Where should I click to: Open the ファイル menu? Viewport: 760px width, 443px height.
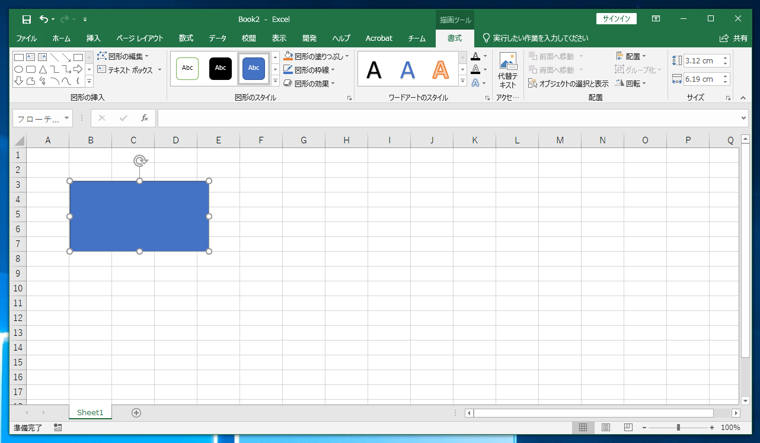pyautogui.click(x=26, y=38)
